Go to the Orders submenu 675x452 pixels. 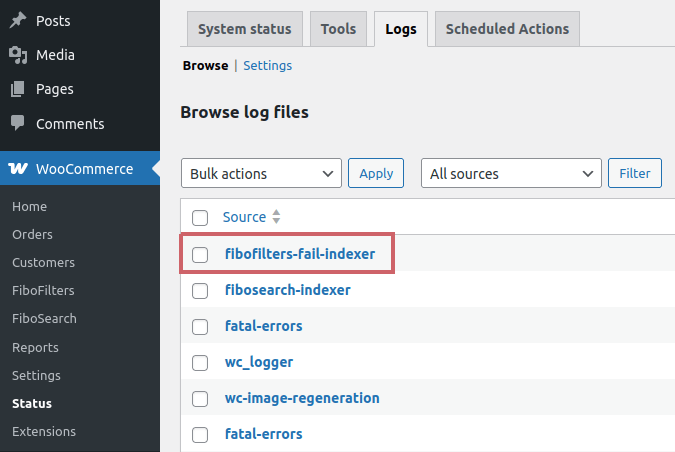pyautogui.click(x=32, y=235)
